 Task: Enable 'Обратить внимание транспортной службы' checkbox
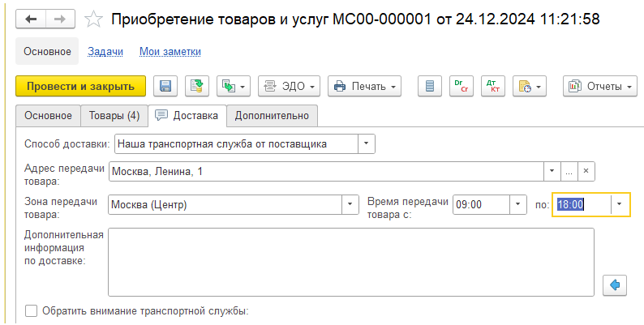[x=31, y=310]
